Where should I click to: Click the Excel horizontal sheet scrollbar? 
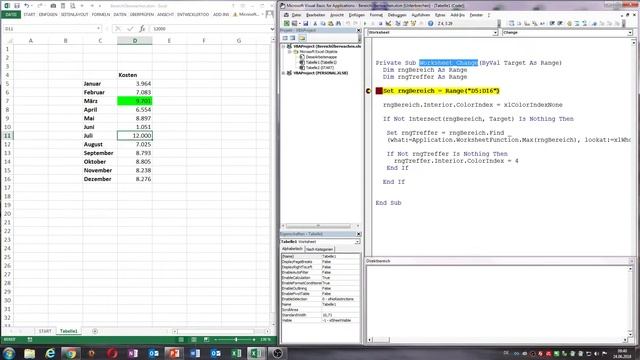coord(220,331)
